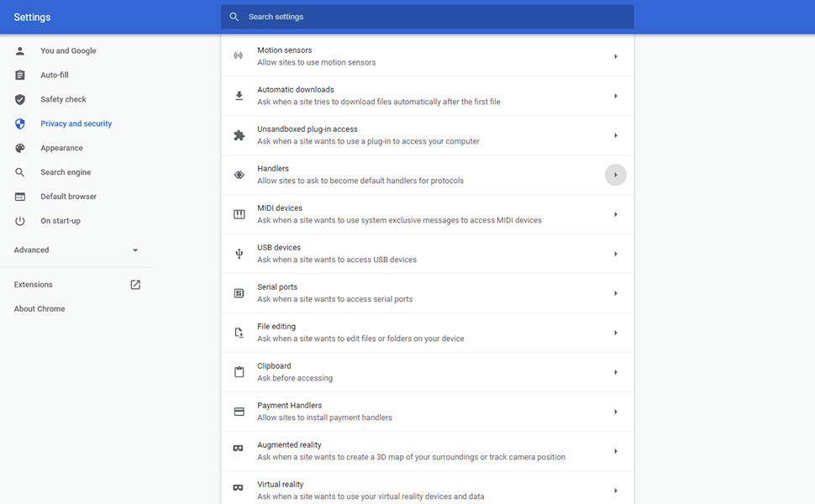815x504 pixels.
Task: Open the Auto-fill settings section
Action: [x=55, y=76]
